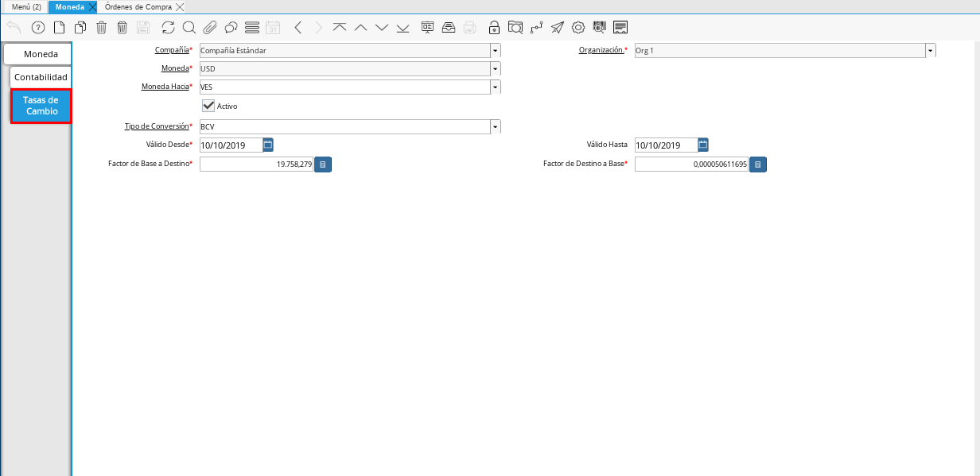Copy the record with the duplicate pages icon
The image size is (980, 476).
(x=80, y=27)
